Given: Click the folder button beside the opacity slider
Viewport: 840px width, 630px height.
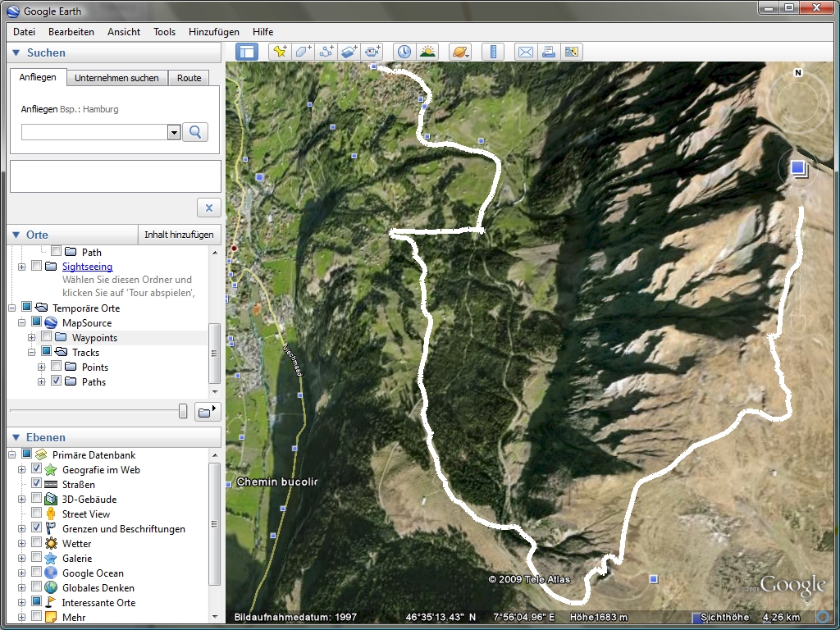Looking at the screenshot, I should pos(208,412).
